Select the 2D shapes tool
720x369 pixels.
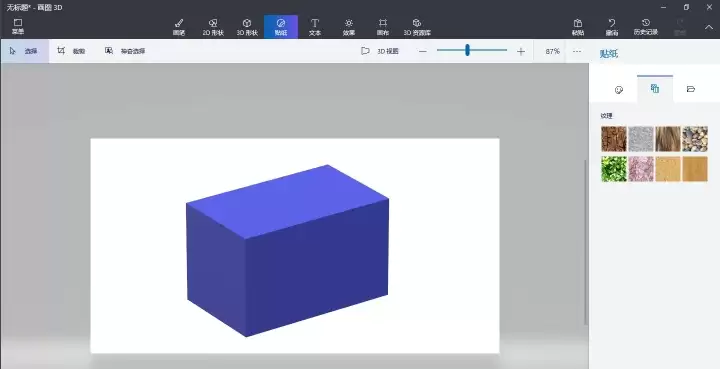point(213,27)
